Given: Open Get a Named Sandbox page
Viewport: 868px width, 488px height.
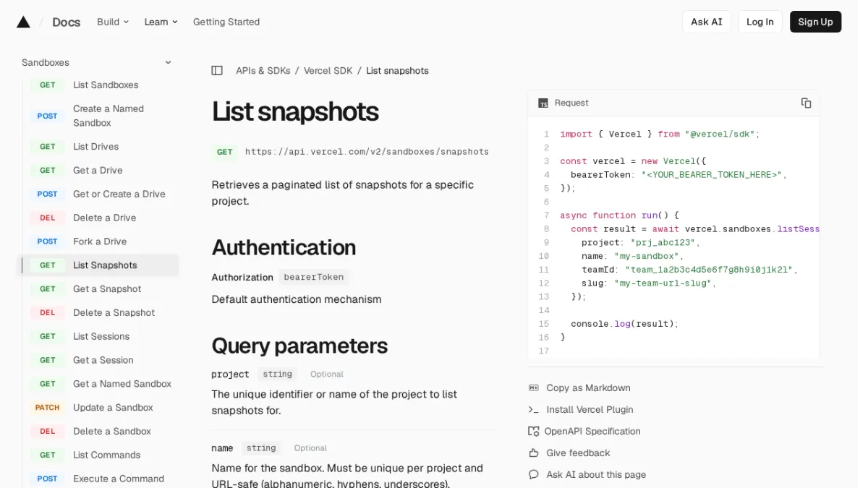Looking at the screenshot, I should [x=122, y=384].
